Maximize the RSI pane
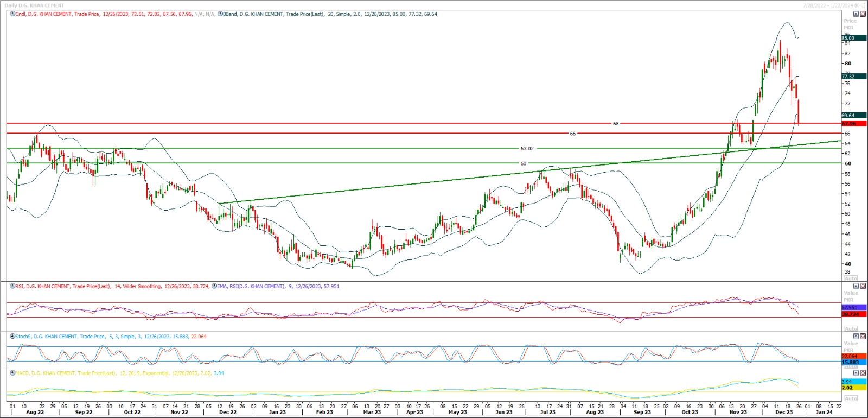The height and width of the screenshot is (418, 868). point(856,286)
